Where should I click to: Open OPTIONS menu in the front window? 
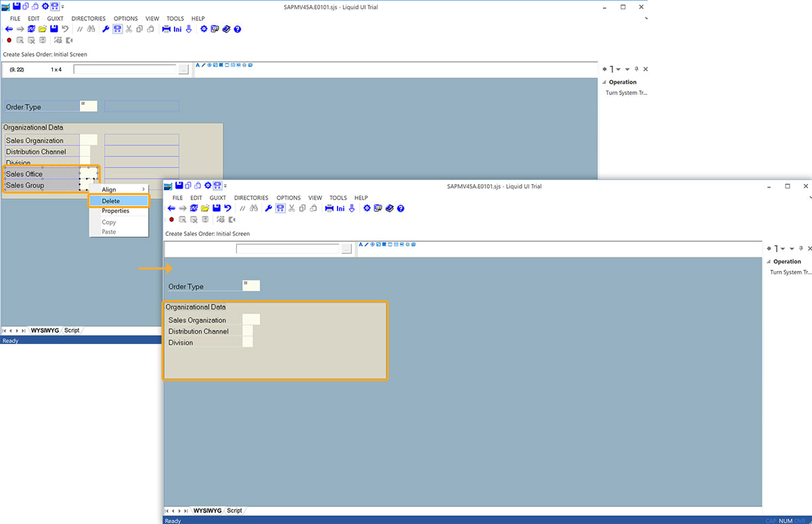click(x=288, y=198)
